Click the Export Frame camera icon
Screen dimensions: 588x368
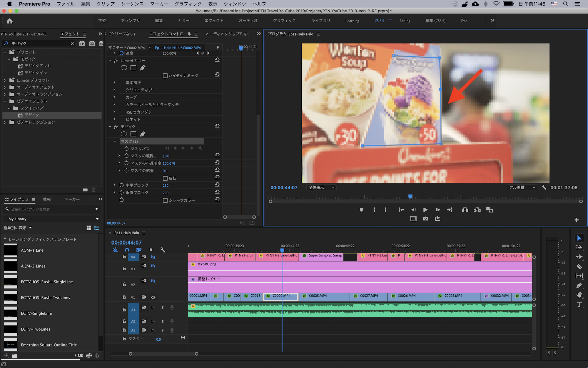coord(425,219)
